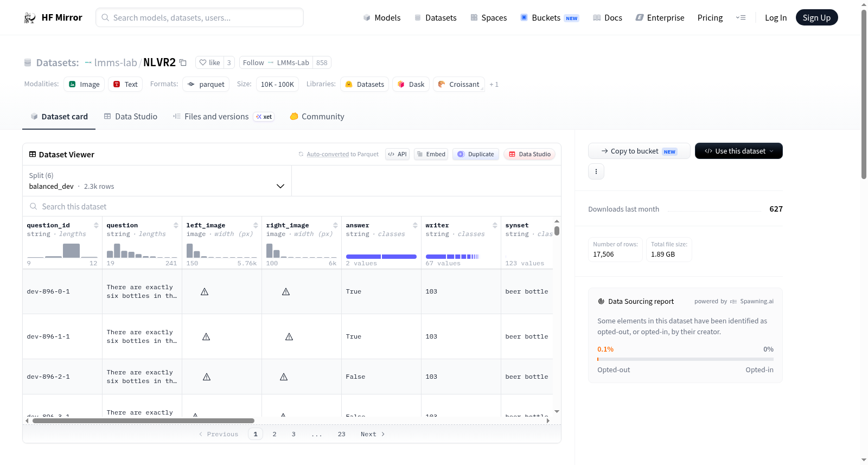Focus the Search models, datasets, users field
Viewport: 868px width, 465px height.
(x=200, y=17)
